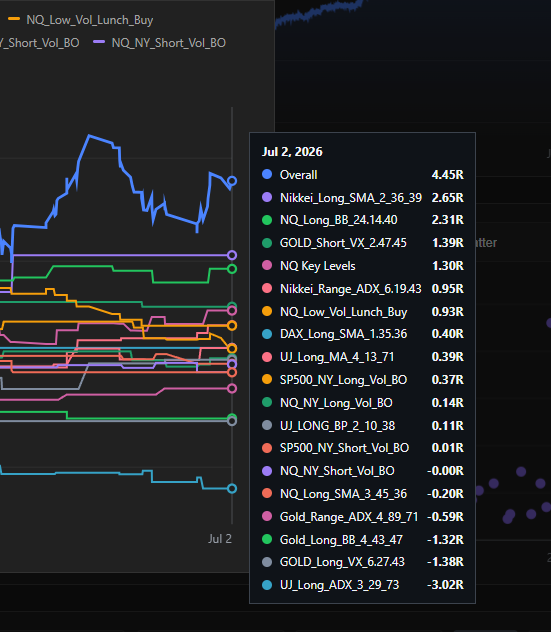Image resolution: width=551 pixels, height=632 pixels.
Task: Click the cyan dot beside UJ_Long_ADX_3_29_73
Action: tap(267, 584)
